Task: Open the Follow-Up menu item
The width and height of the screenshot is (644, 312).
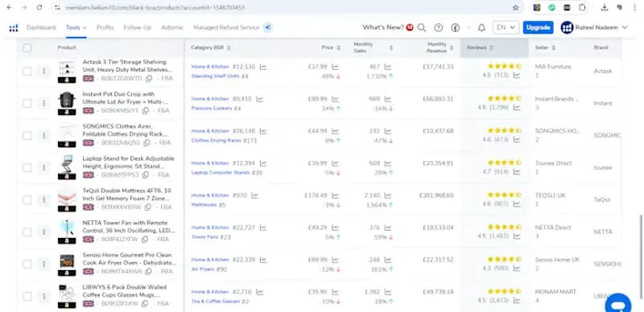Action: point(138,27)
